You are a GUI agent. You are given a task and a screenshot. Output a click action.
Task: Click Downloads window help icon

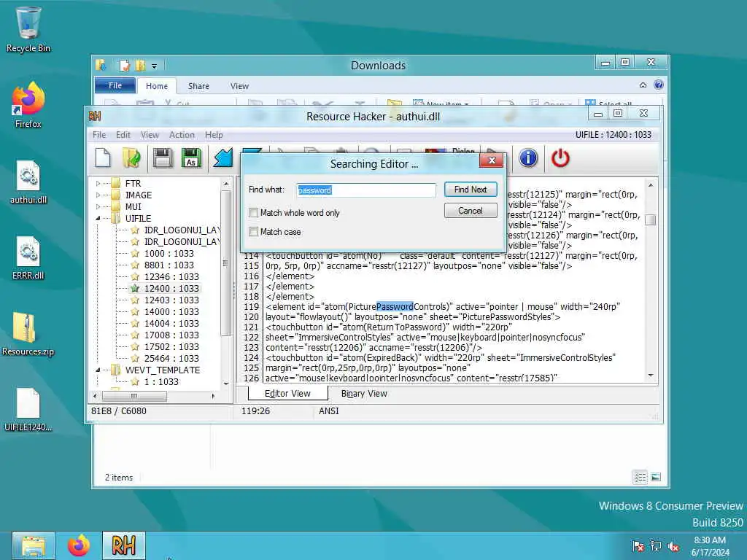[x=659, y=85]
